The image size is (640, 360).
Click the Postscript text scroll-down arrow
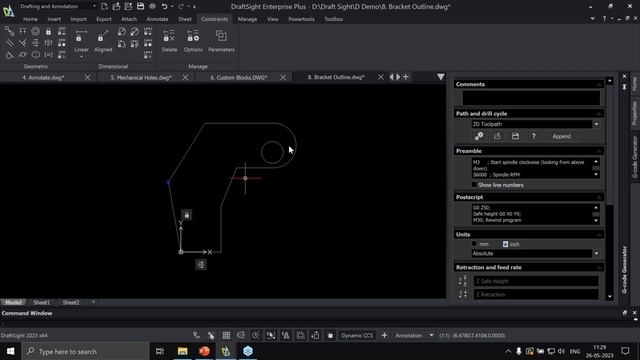tap(596, 220)
